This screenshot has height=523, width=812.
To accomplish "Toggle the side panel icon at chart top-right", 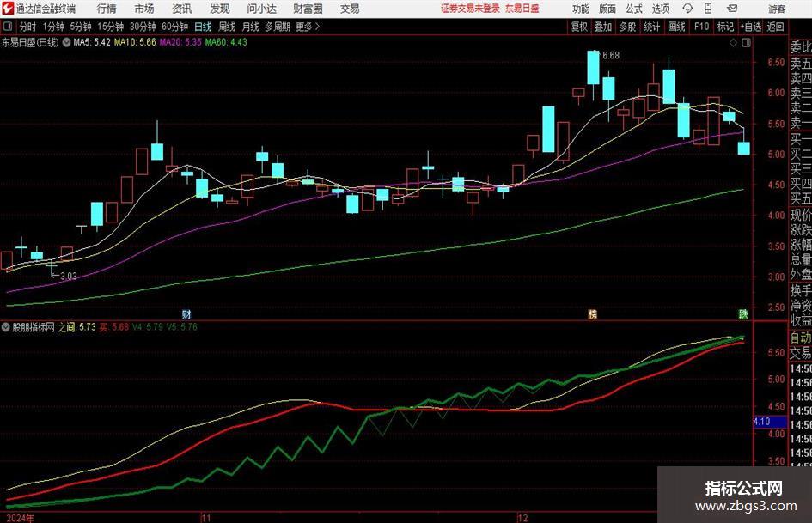I will [x=746, y=43].
